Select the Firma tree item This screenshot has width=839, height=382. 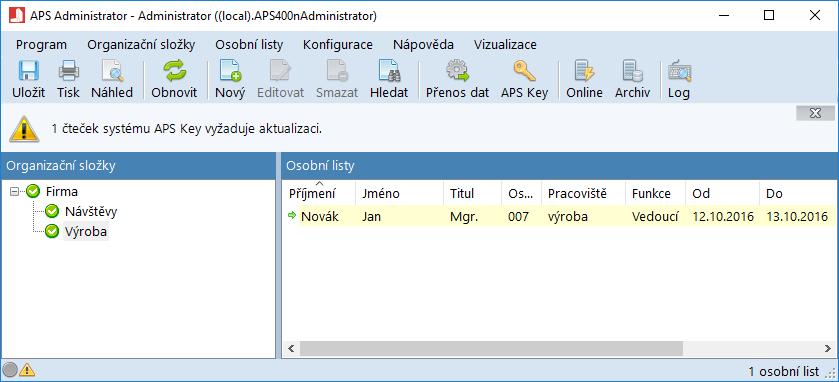pos(62,191)
